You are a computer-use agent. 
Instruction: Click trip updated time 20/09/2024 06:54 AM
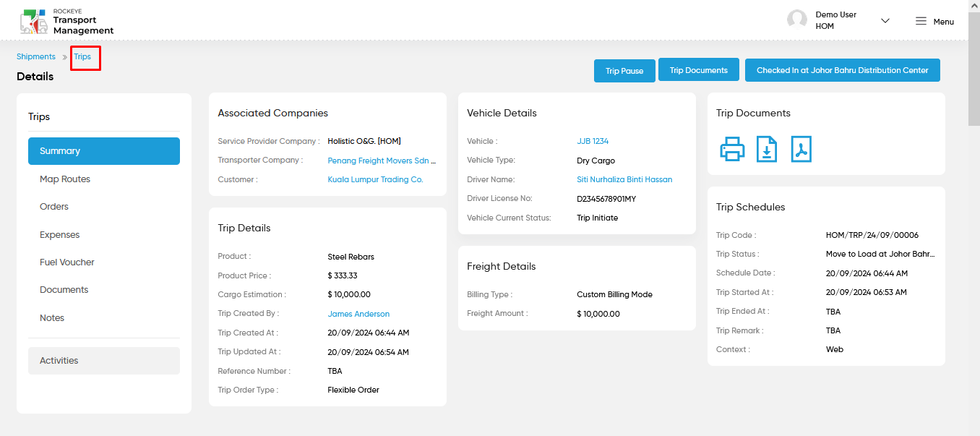[368, 352]
